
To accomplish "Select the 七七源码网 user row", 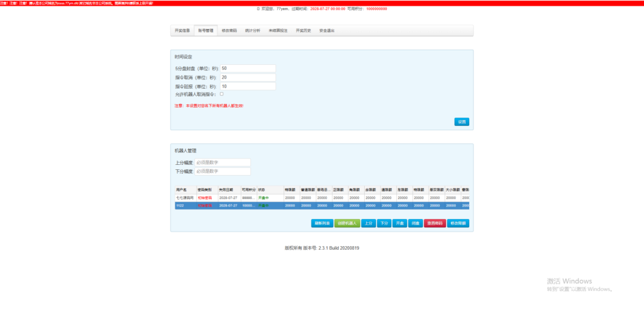I will (322, 198).
